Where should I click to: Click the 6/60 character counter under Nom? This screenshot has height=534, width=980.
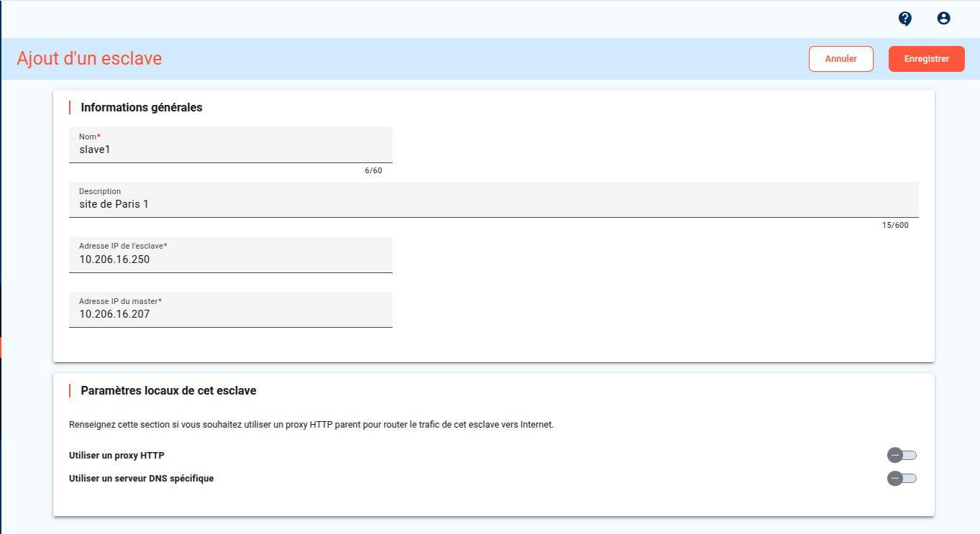pyautogui.click(x=373, y=171)
